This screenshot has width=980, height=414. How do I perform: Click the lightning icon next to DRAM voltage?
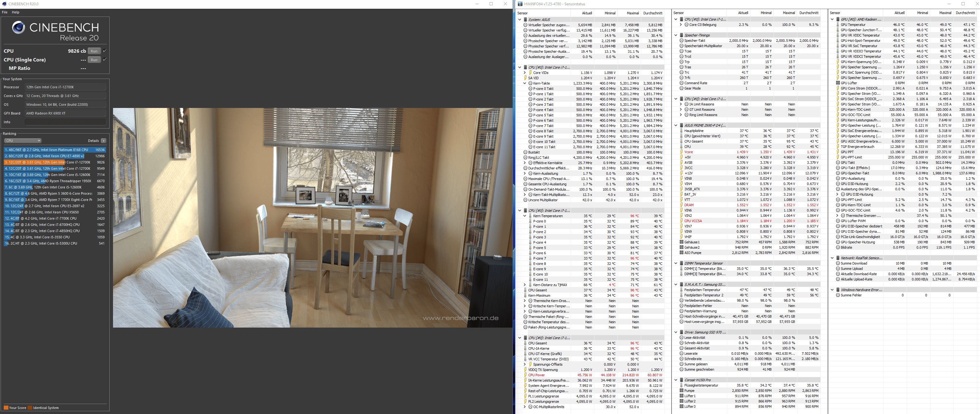(x=681, y=205)
